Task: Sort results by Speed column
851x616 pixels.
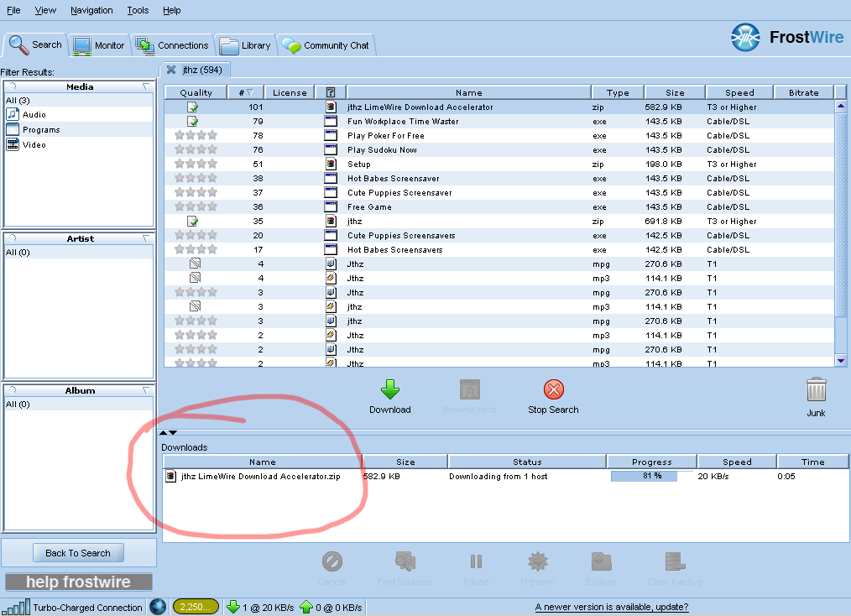Action: click(x=739, y=93)
